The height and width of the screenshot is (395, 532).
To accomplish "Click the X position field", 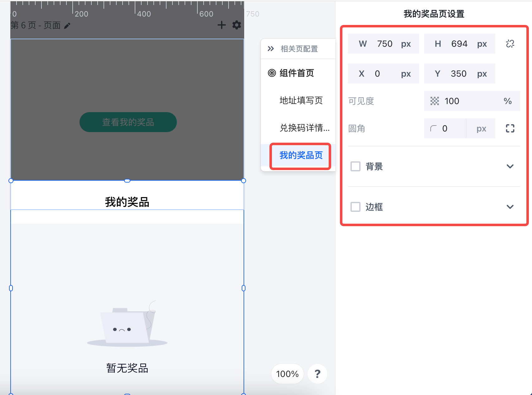I will [x=384, y=74].
